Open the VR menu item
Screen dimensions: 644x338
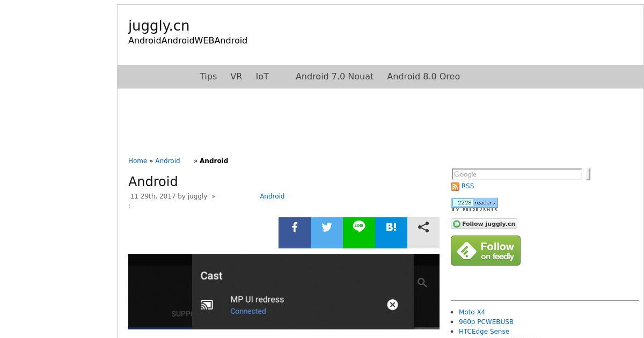236,76
